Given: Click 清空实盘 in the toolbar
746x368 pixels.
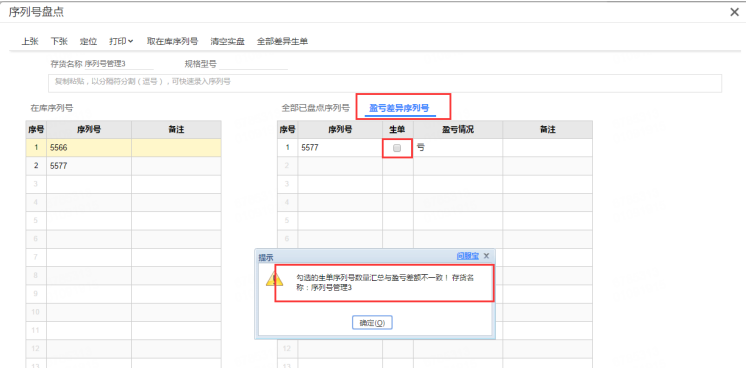Looking at the screenshot, I should 227,41.
